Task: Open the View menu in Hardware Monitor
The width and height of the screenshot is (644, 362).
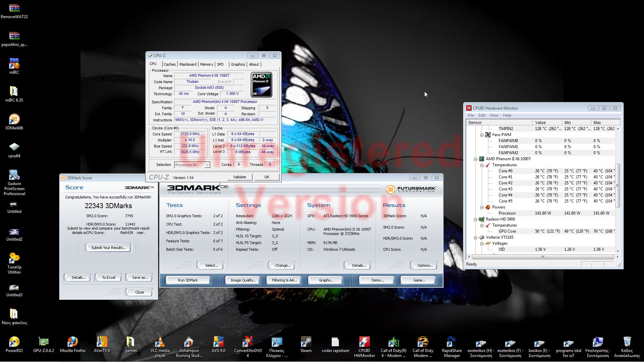Action: click(494, 115)
